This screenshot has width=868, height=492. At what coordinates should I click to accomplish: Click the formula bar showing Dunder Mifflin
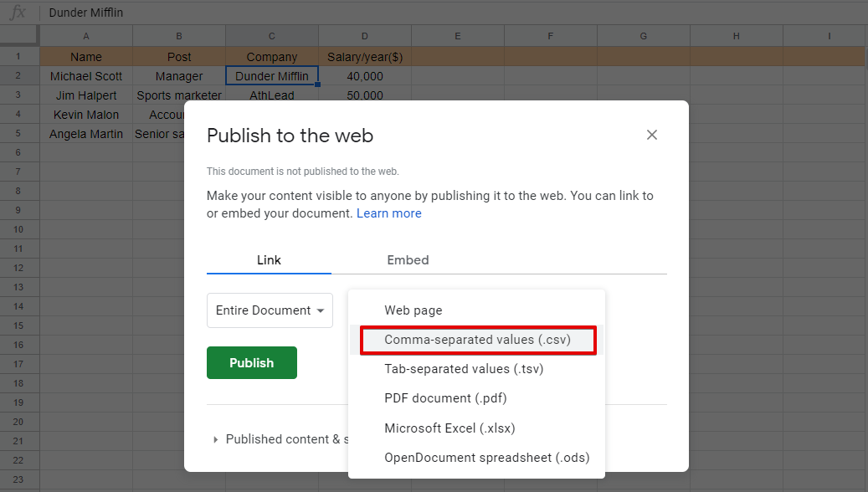pyautogui.click(x=453, y=13)
